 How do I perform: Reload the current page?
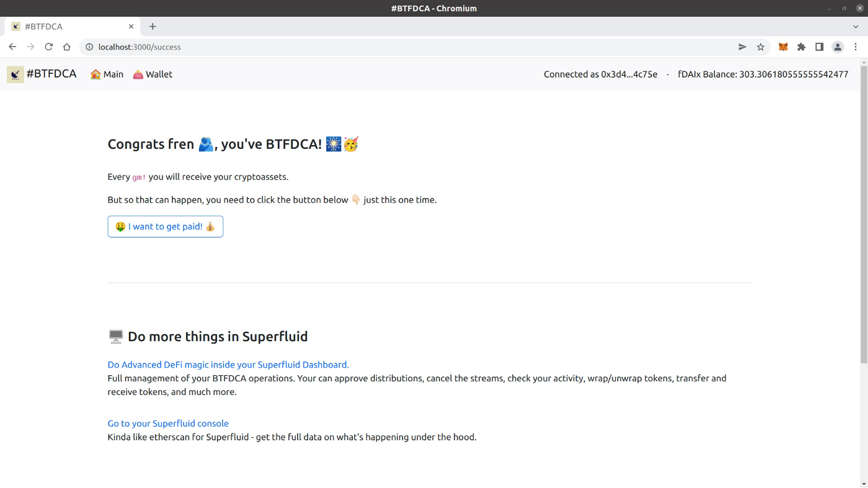coord(48,47)
